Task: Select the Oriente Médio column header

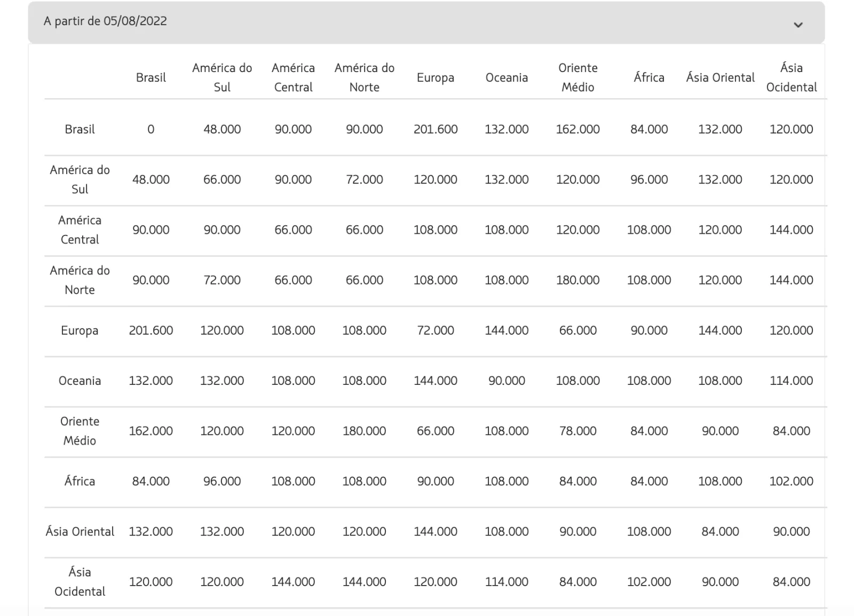Action: pos(578,77)
